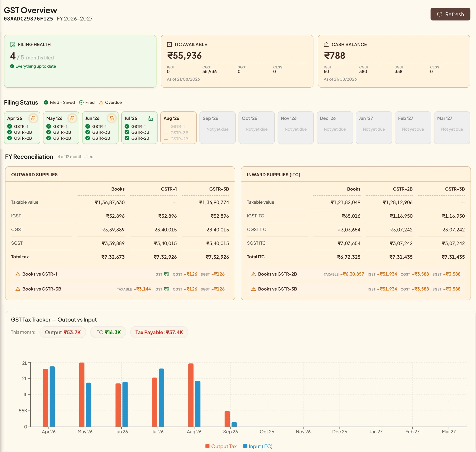Click GSTR-1 check icon in Apr '26

10,126
